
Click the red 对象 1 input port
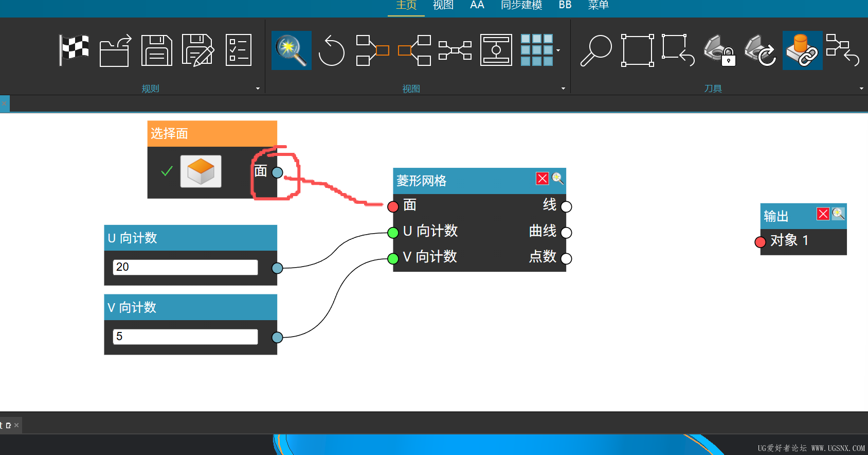tap(760, 242)
